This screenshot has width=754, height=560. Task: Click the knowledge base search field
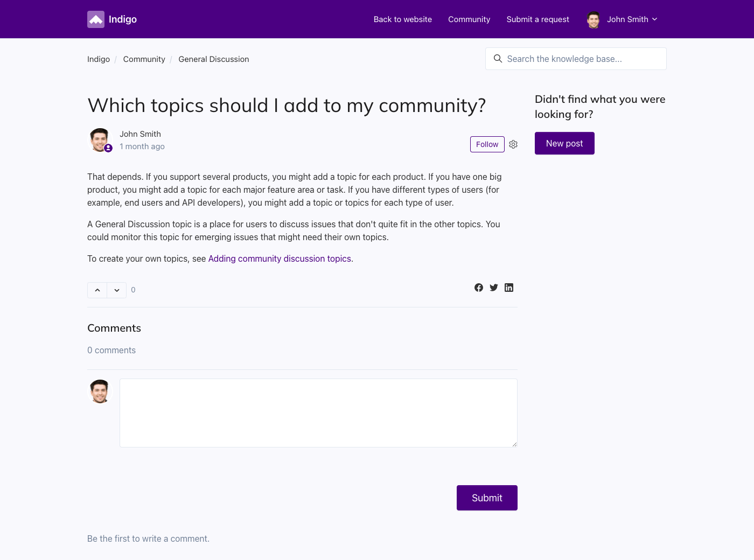click(x=582, y=59)
